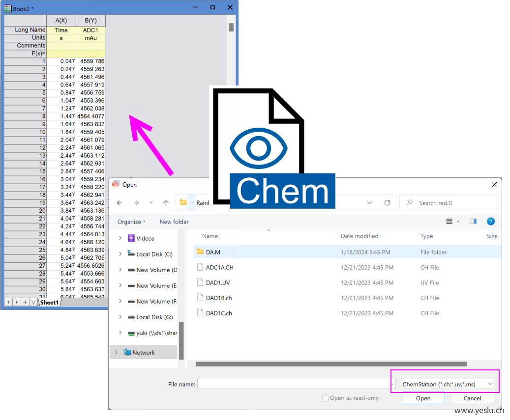The image size is (510, 420).
Task: Click the Network icon in sidebar
Action: click(x=127, y=352)
